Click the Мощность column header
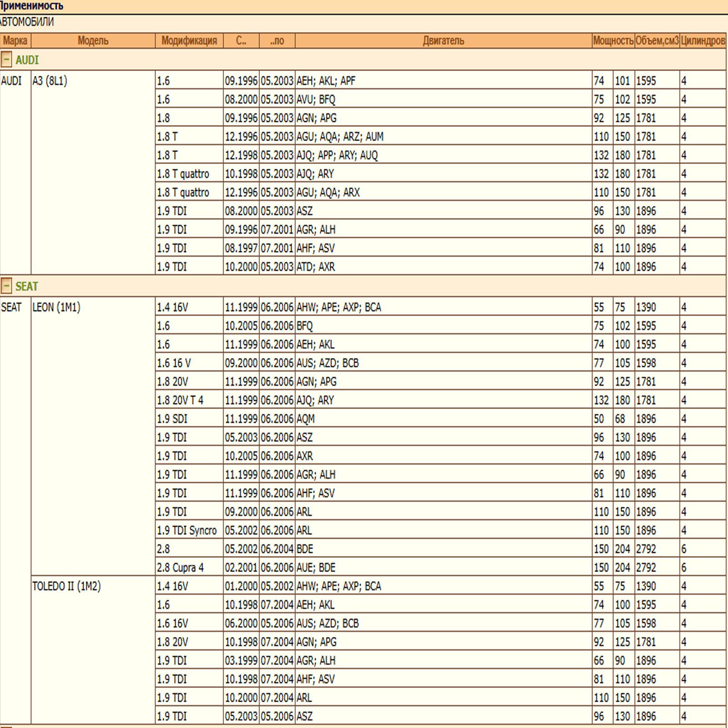The image size is (728, 728). point(613,40)
